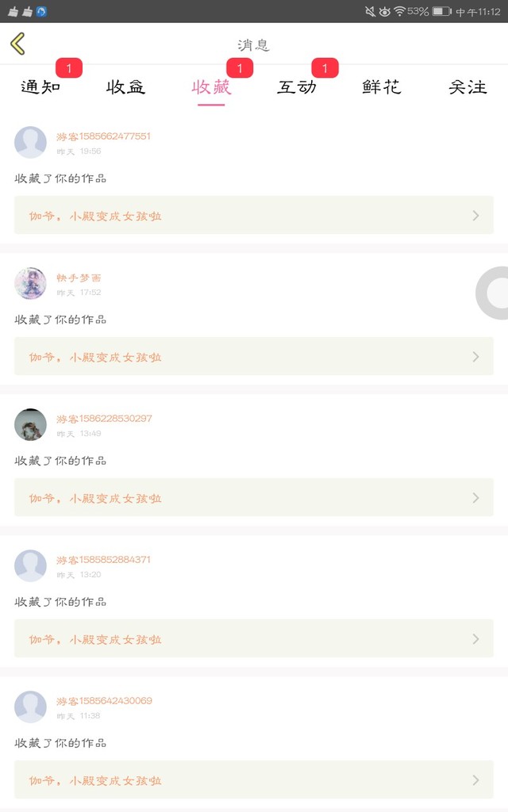Expand chevron on 快手梦画's work card
The image size is (508, 812).
pyautogui.click(x=475, y=357)
